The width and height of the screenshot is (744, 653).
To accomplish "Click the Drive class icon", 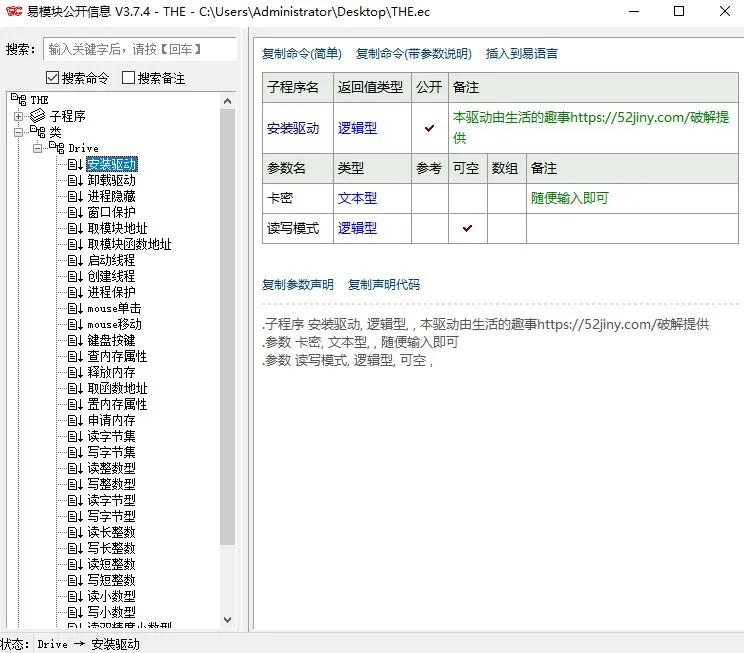I will click(x=56, y=148).
